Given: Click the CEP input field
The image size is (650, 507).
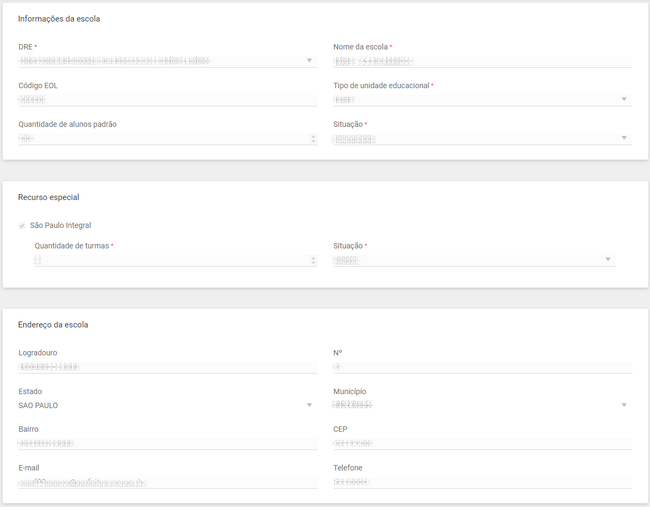Looking at the screenshot, I should 483,443.
